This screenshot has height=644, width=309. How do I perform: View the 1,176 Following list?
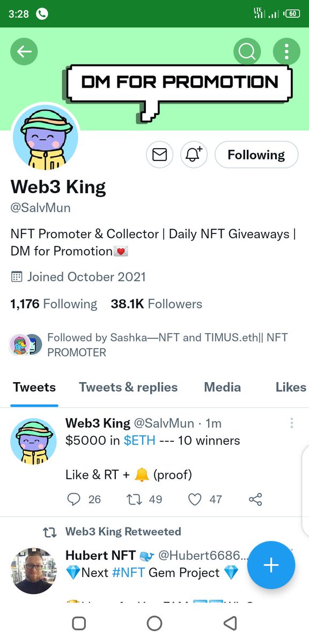[x=54, y=304]
